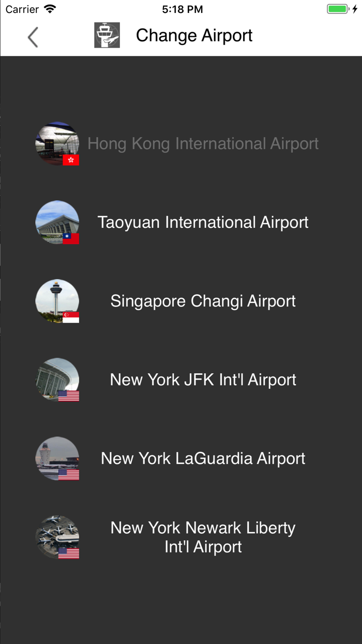
Task: Tap the Newark Liberty airport thumbnail
Action: tap(57, 537)
